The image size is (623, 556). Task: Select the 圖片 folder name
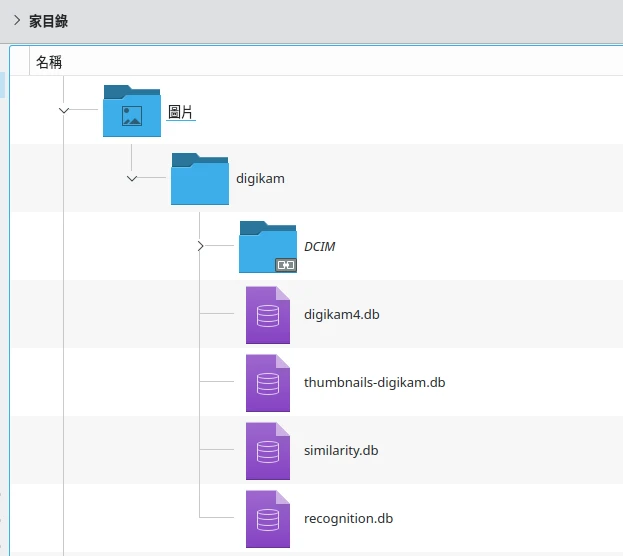[x=180, y=112]
